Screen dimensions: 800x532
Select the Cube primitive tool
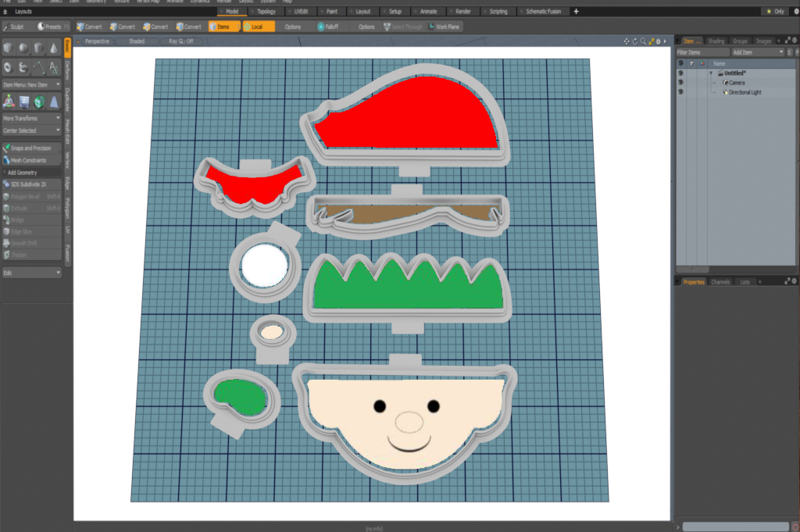click(x=8, y=48)
